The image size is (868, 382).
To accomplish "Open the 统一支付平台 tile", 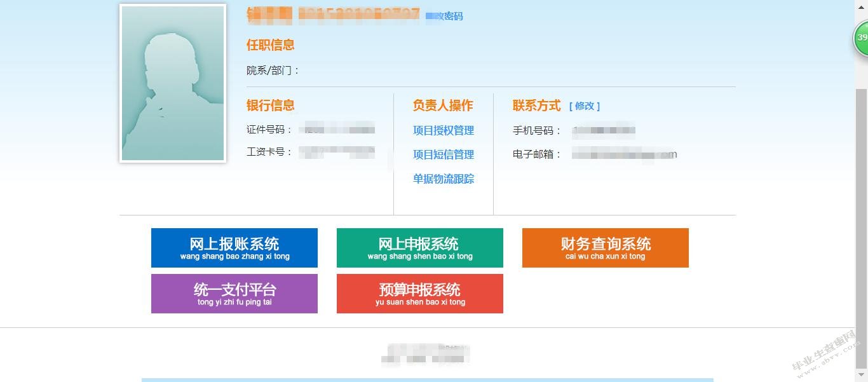I will [x=234, y=294].
